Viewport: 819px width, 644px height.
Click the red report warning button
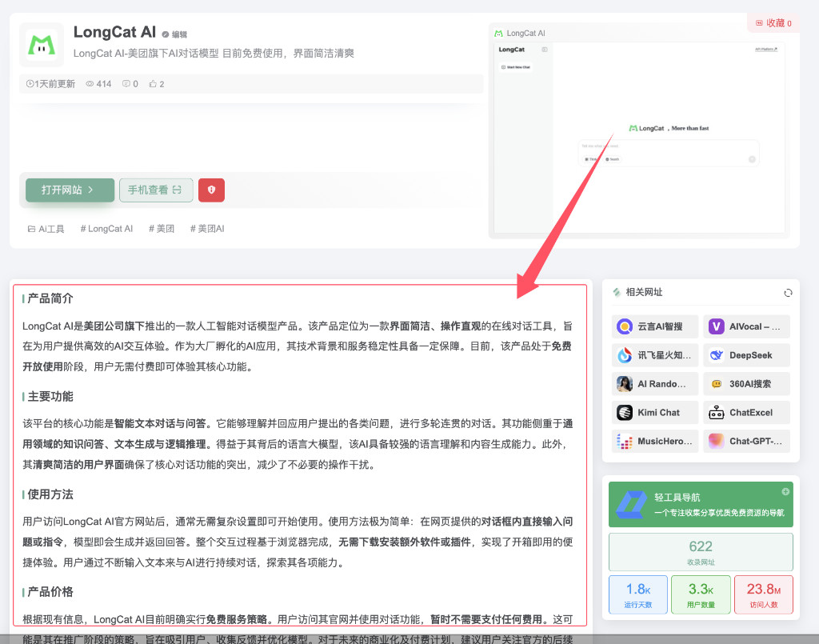click(x=210, y=190)
